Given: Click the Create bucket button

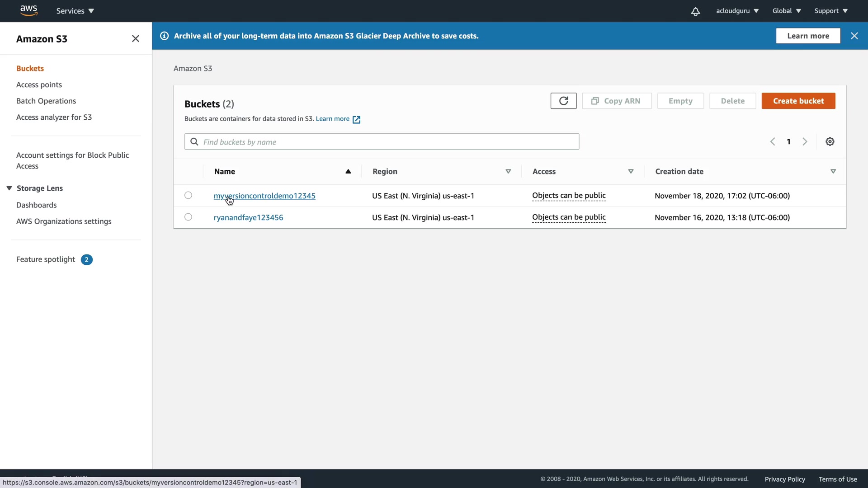Looking at the screenshot, I should click(798, 101).
